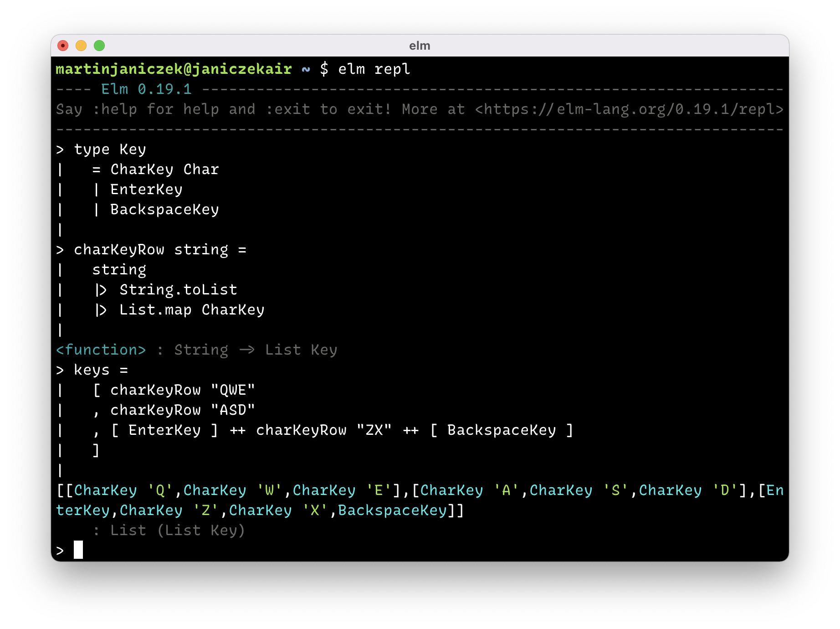Click the 'charKeyRow string =' line

pyautogui.click(x=160, y=250)
